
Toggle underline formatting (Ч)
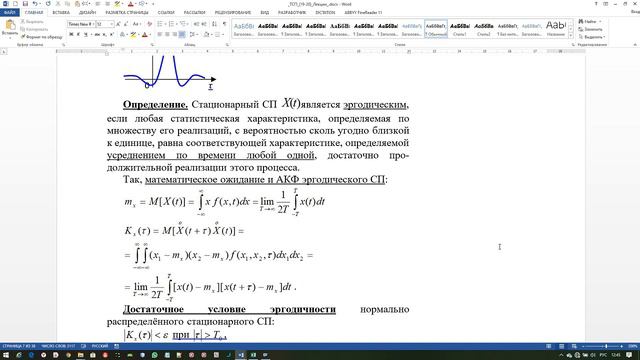pos(86,35)
